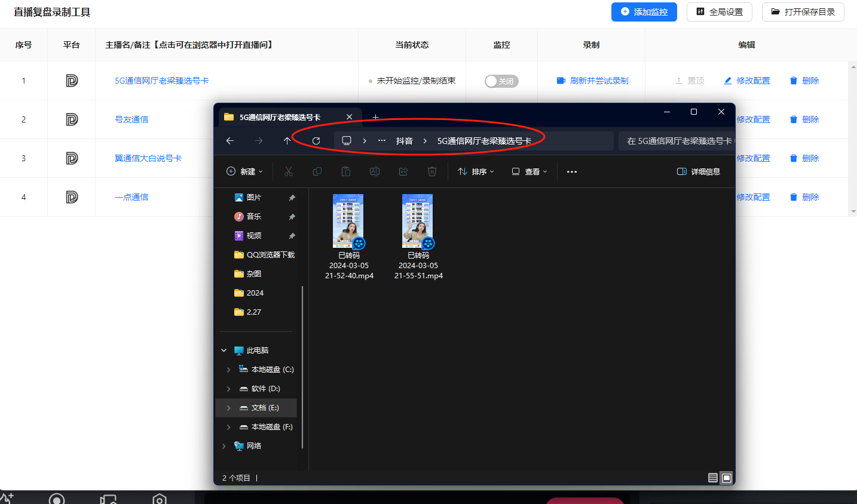This screenshot has width=857, height=504.
Task: Open the 号友通信 live room link
Action: 131,119
